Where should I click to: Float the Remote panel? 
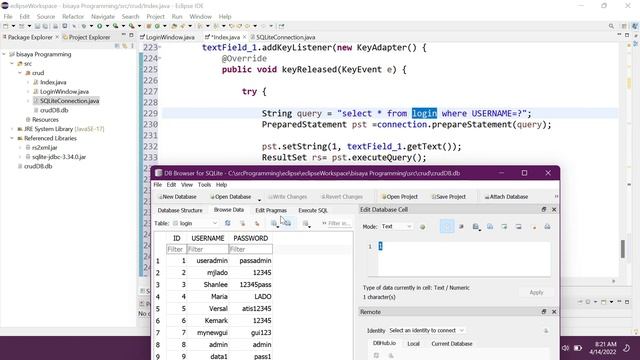544,312
